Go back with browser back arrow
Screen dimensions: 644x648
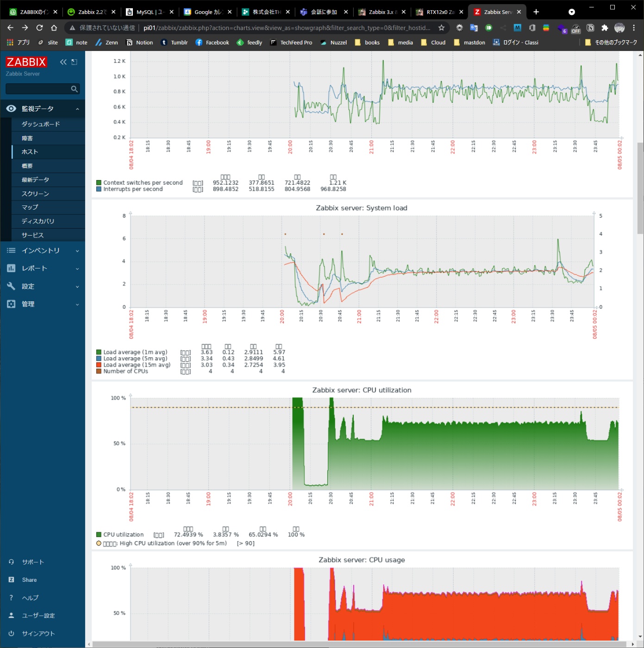11,28
